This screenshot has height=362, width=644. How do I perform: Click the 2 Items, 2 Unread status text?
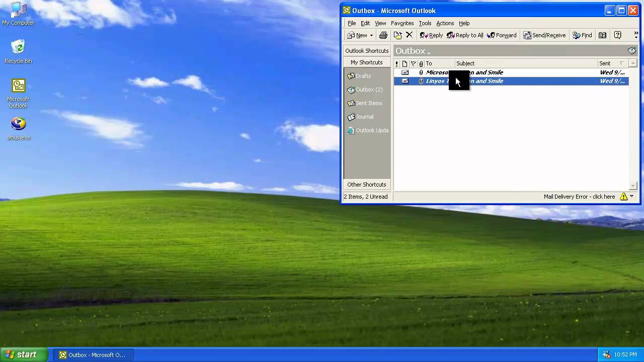coord(366,197)
